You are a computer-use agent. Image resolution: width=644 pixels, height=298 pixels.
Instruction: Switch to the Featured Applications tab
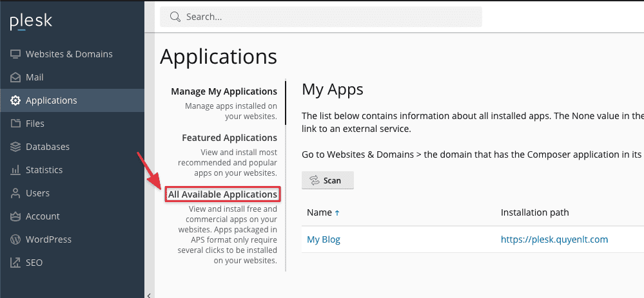pyautogui.click(x=229, y=138)
